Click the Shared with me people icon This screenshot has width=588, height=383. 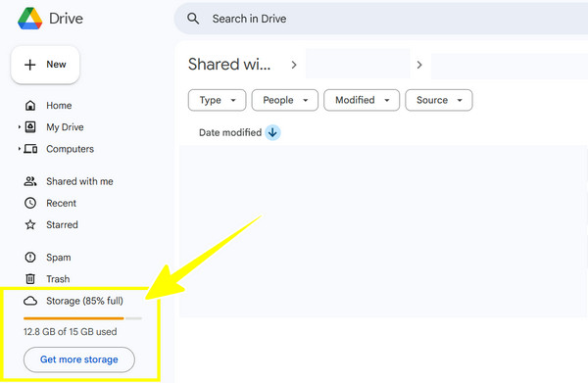click(x=30, y=181)
